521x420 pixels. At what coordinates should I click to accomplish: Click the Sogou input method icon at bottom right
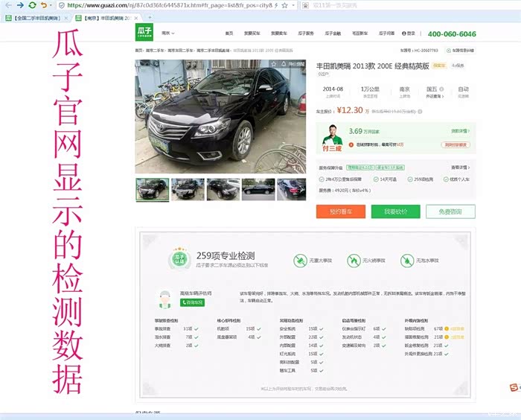514,387
